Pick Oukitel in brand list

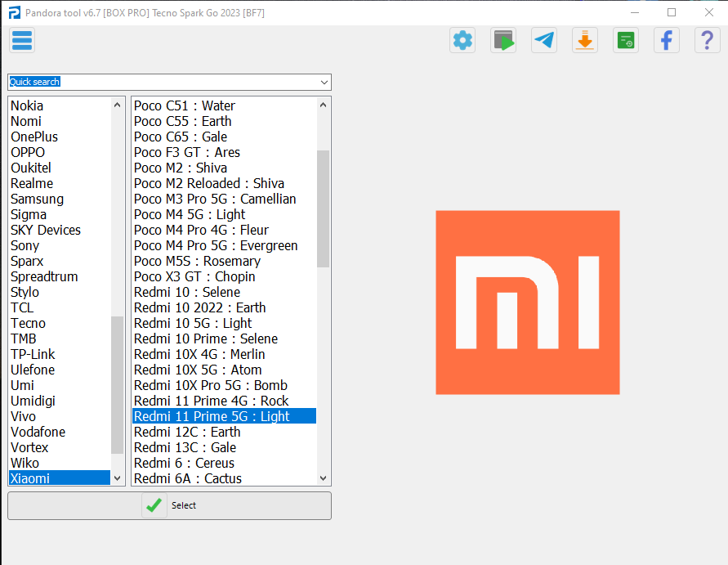60,168
